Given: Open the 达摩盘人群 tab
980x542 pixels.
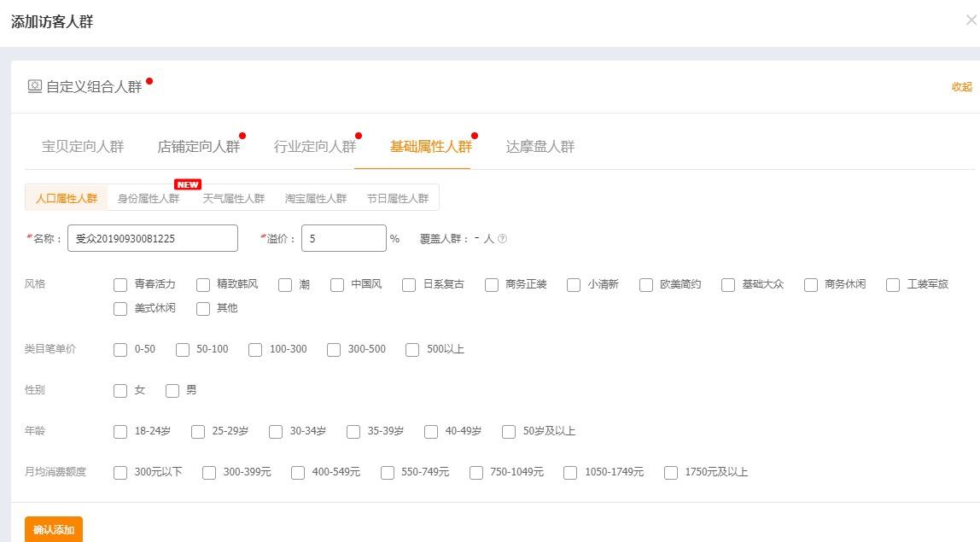Looking at the screenshot, I should (540, 146).
